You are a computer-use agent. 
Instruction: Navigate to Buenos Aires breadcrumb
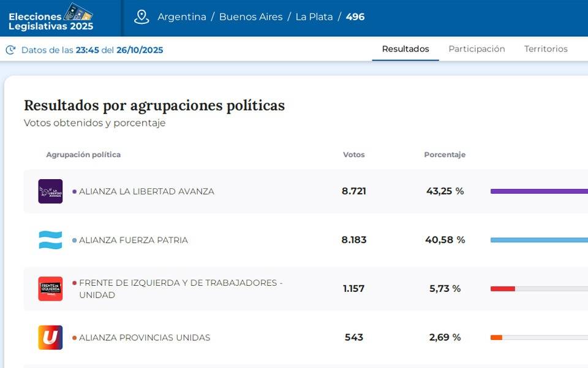251,17
